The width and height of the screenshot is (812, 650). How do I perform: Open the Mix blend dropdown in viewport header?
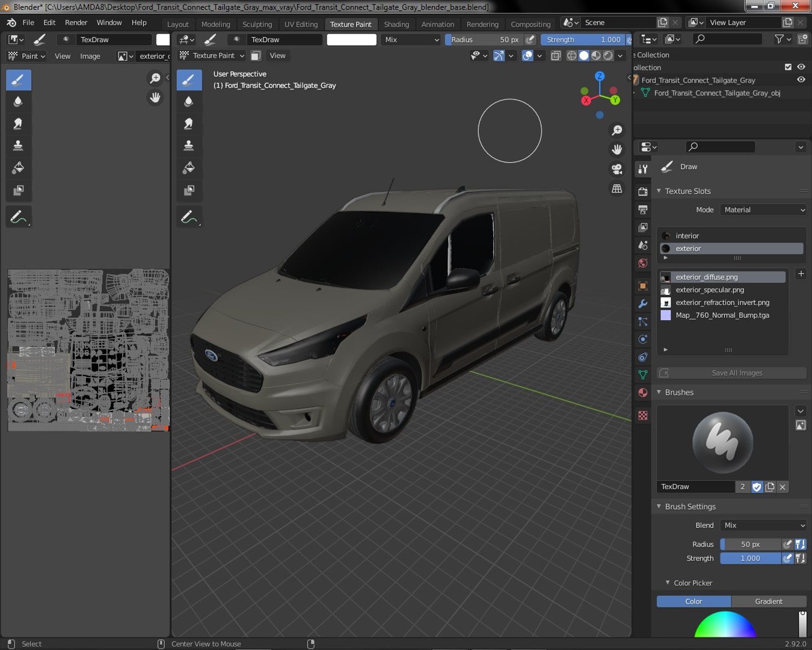pyautogui.click(x=412, y=40)
